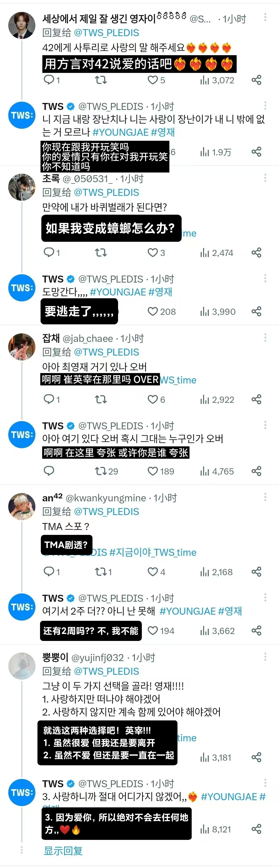Open the @jab_chaee profile avatar
279x868 pixels.
coord(22,347)
